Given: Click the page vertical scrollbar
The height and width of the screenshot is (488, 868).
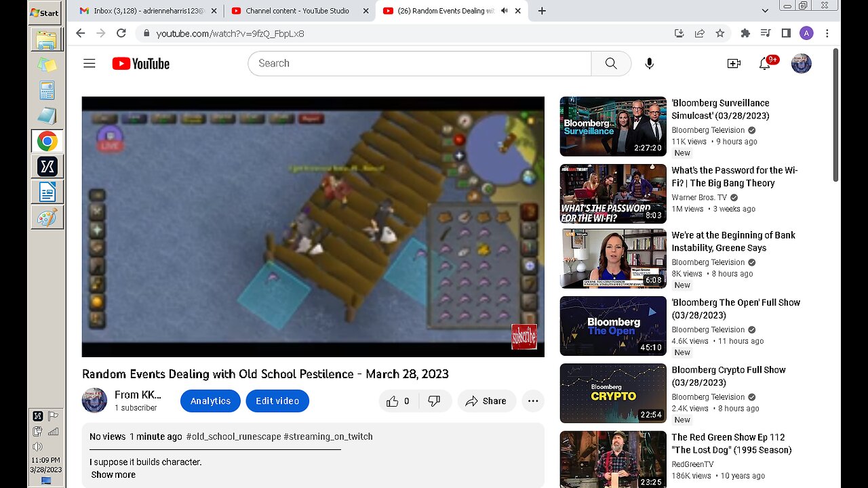Looking at the screenshot, I should (x=835, y=115).
